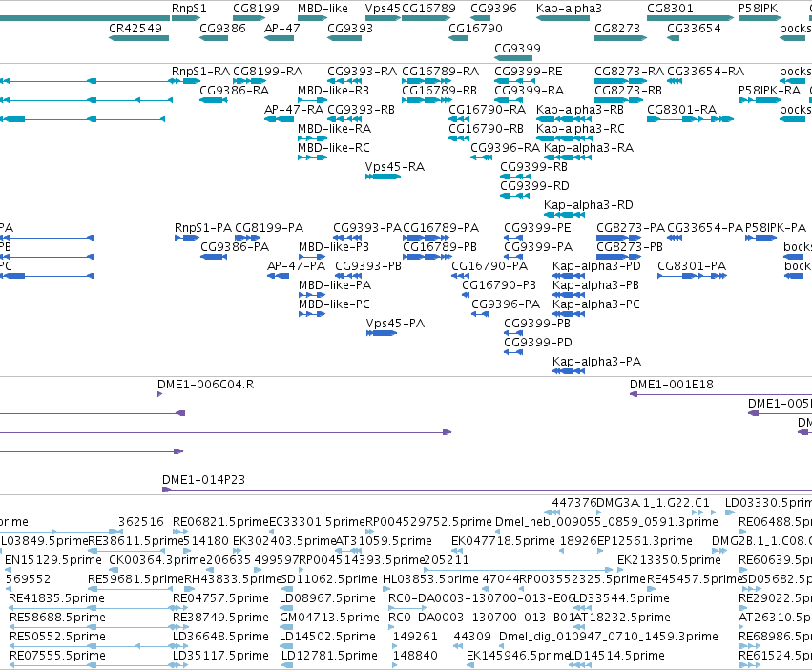This screenshot has width=812, height=670.
Task: Click the DME1-001E18 clone
Action: (720, 394)
